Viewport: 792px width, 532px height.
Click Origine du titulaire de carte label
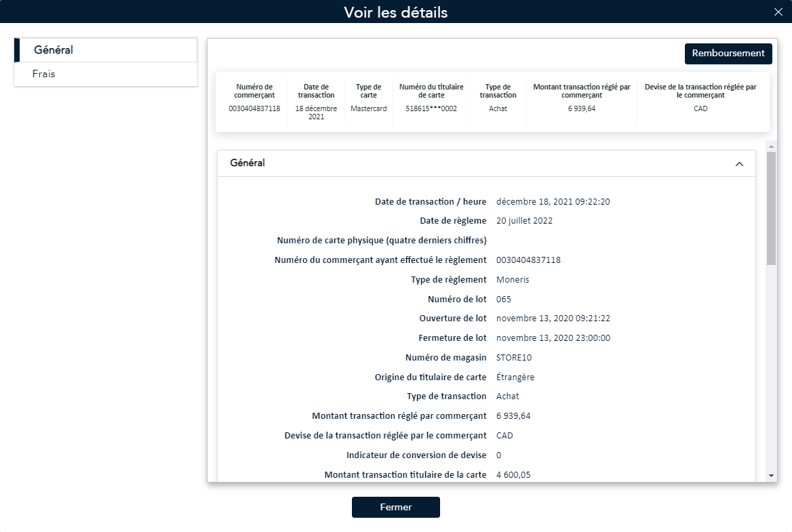pos(431,377)
